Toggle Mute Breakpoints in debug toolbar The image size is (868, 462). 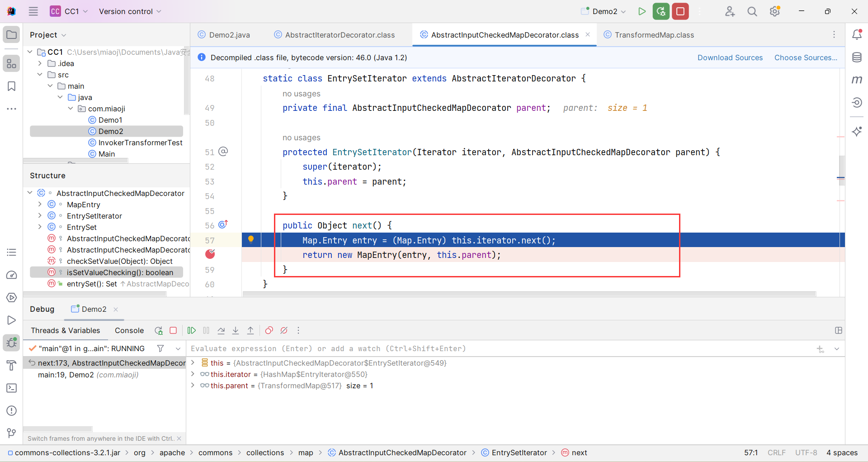click(x=284, y=331)
